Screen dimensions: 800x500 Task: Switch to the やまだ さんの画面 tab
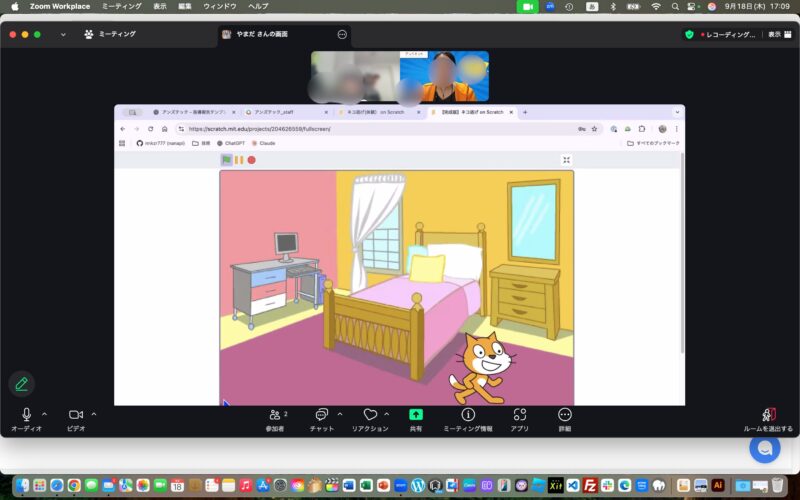point(260,34)
